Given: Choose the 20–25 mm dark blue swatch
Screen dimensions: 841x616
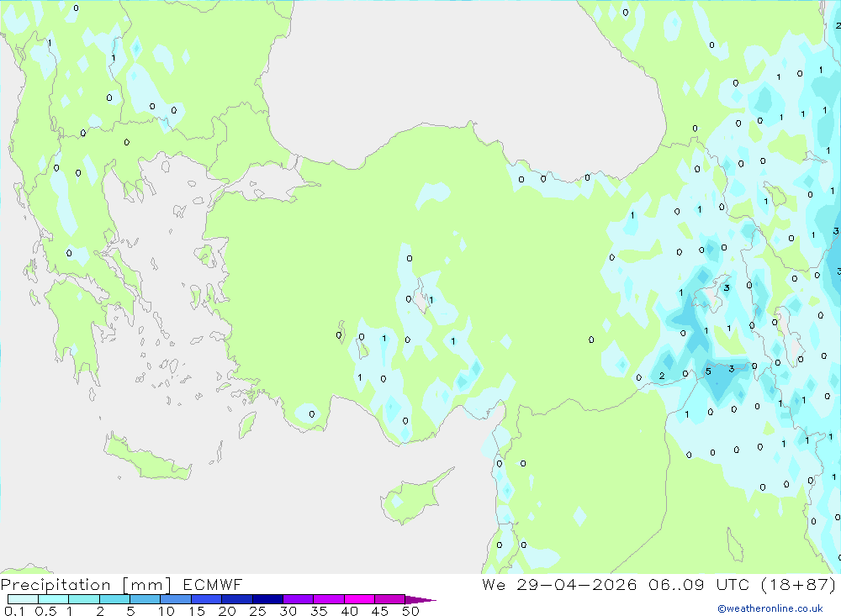Looking at the screenshot, I should (x=237, y=599).
